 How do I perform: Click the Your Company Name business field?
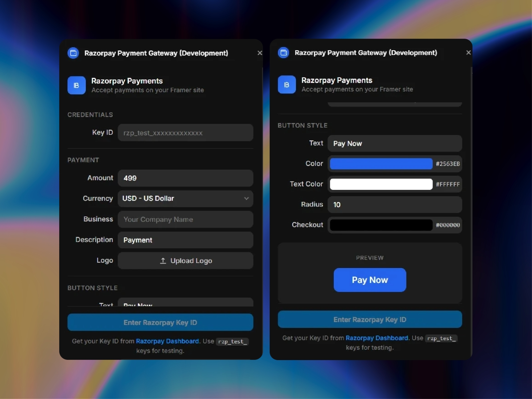(x=185, y=219)
